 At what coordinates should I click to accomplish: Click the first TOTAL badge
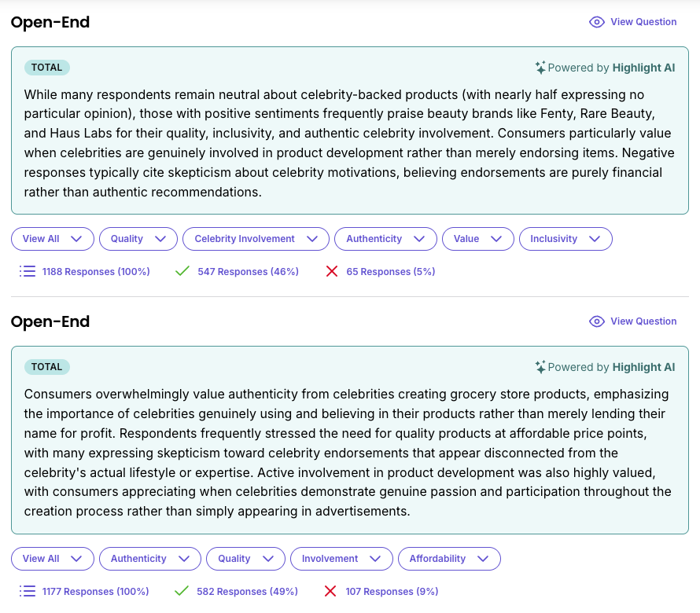[x=47, y=68]
